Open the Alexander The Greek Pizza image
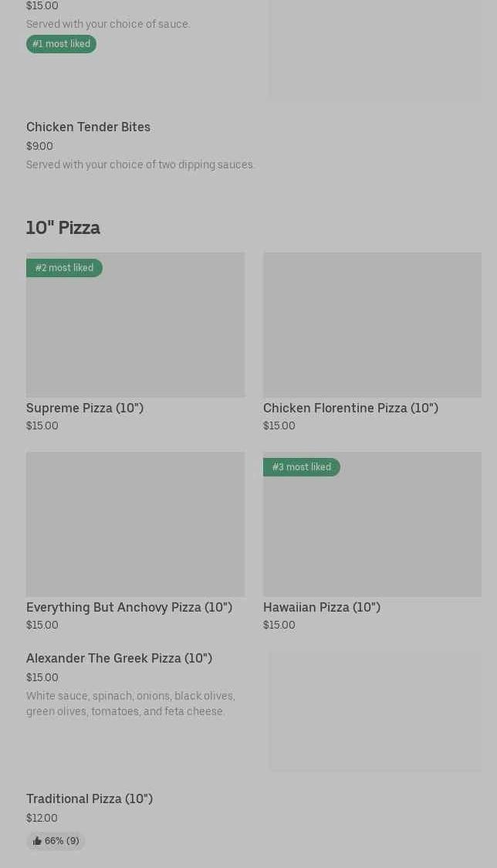This screenshot has height=868, width=497. 375,710
